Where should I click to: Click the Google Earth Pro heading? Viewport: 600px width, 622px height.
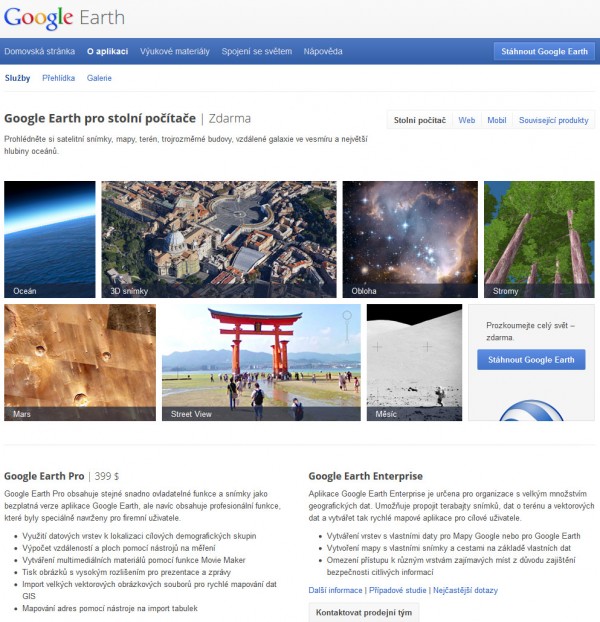click(x=44, y=476)
